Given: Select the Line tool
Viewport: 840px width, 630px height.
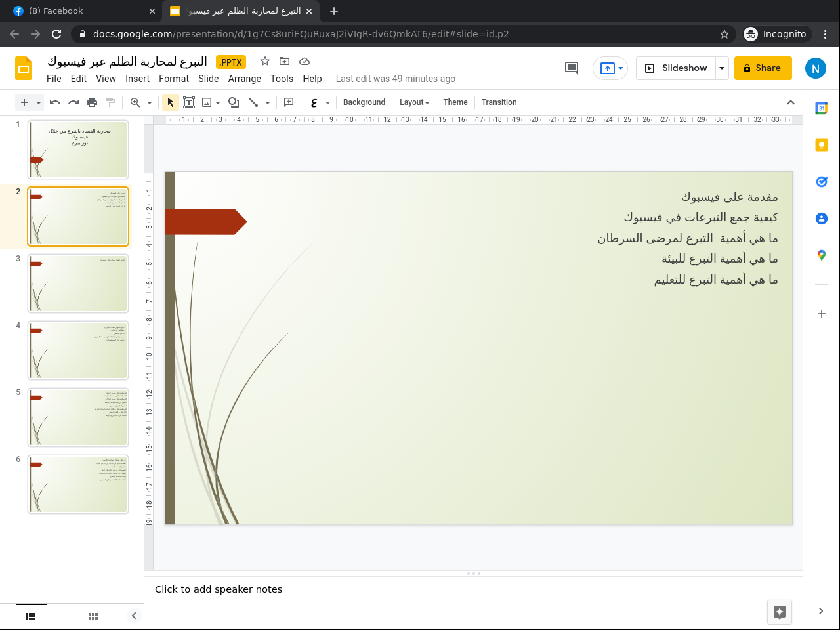Looking at the screenshot, I should pos(253,102).
